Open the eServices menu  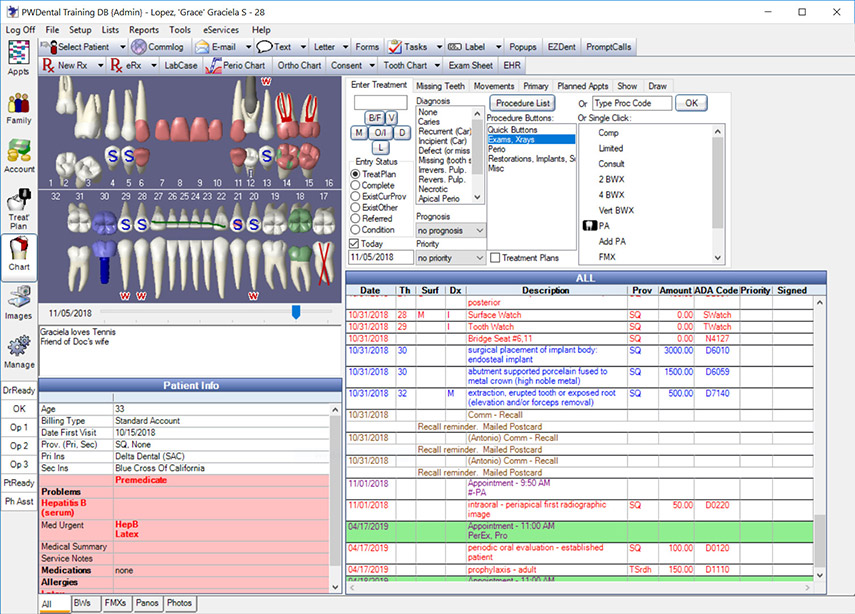tap(221, 30)
